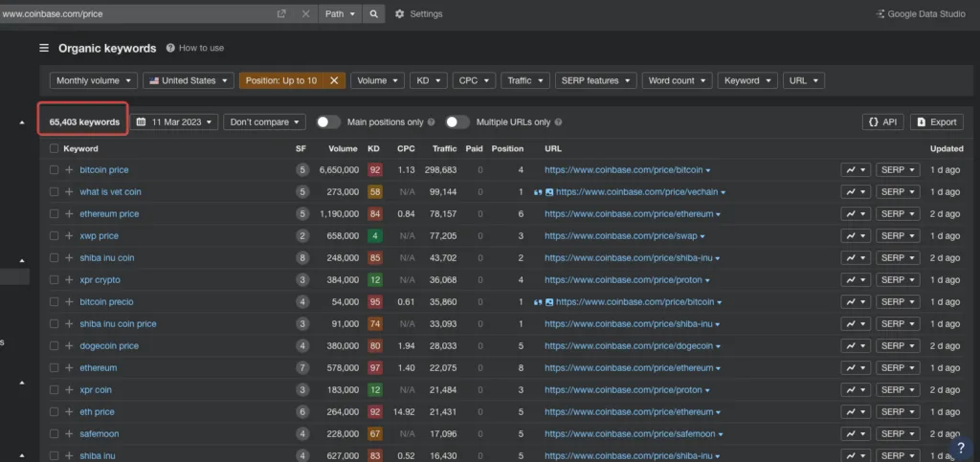The width and height of the screenshot is (980, 462).
Task: Open Keyword filter dropdown
Action: (747, 80)
